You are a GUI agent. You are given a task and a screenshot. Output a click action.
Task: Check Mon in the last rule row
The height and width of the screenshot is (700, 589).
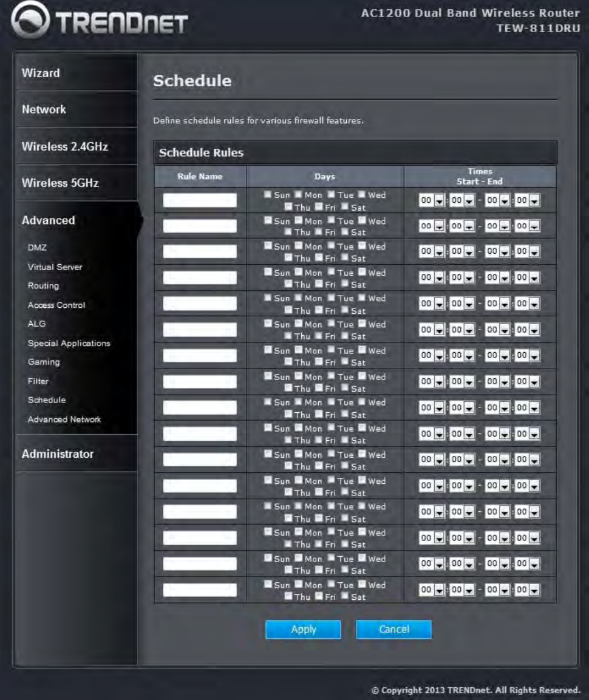click(x=298, y=584)
